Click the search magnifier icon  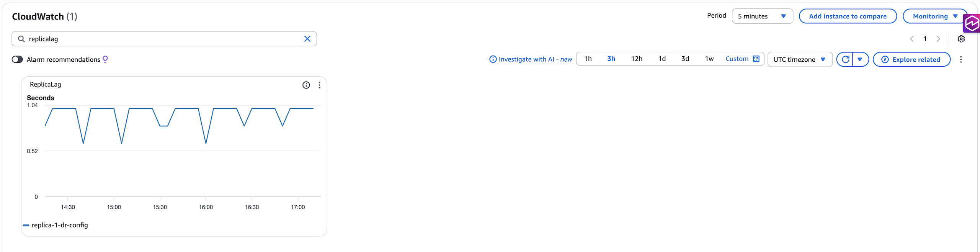click(x=21, y=39)
